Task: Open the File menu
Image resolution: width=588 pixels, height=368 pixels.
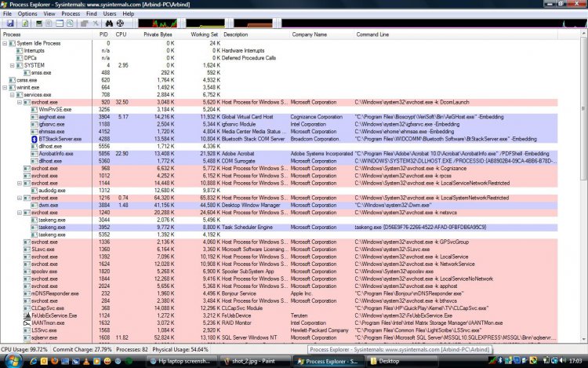Action: coord(7,13)
